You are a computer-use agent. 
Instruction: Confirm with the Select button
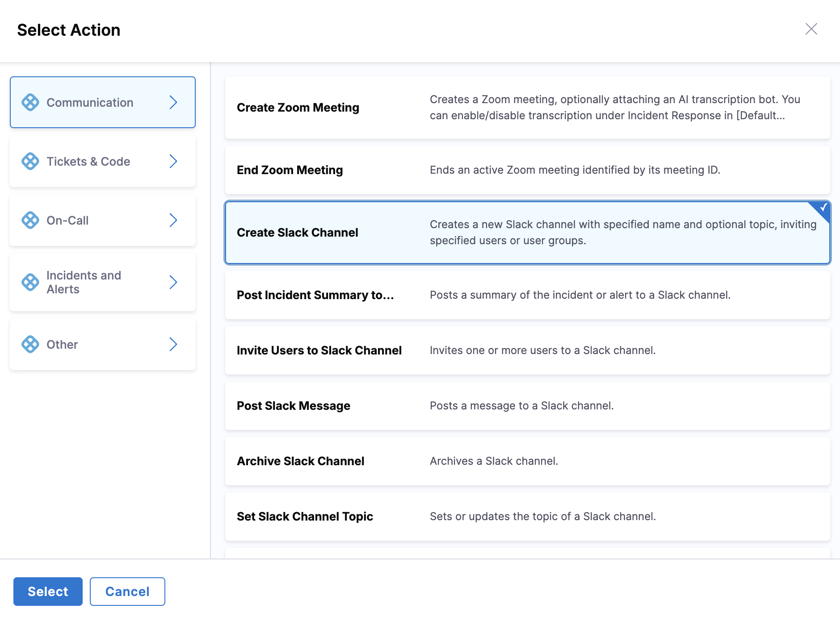click(x=48, y=592)
